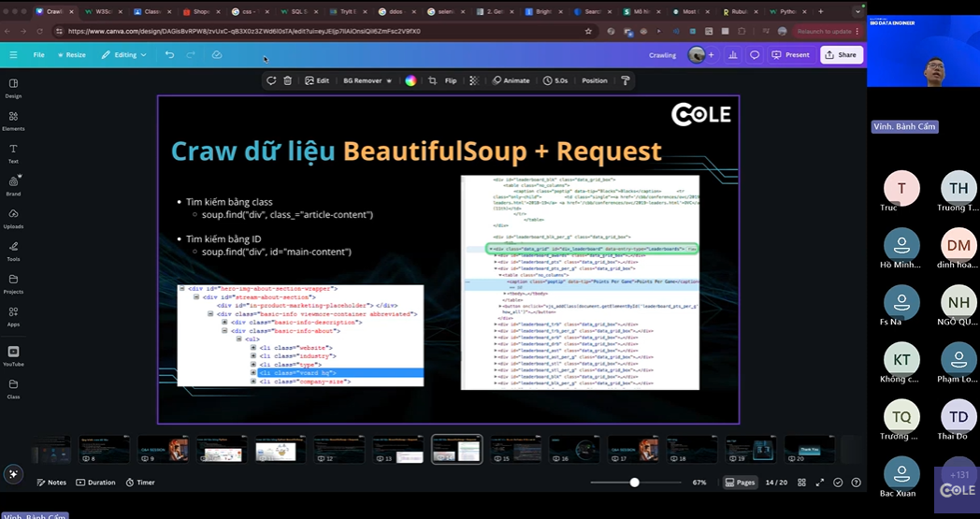
Task: Open the presenter Notes
Action: click(51, 483)
